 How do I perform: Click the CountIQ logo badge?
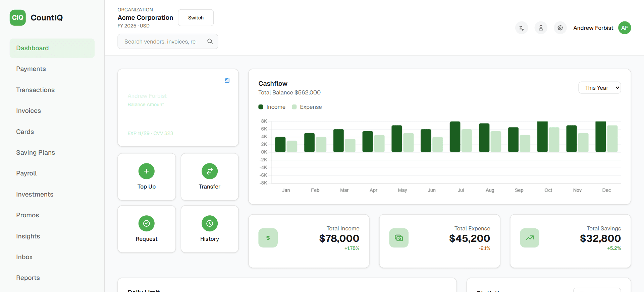[x=18, y=18]
